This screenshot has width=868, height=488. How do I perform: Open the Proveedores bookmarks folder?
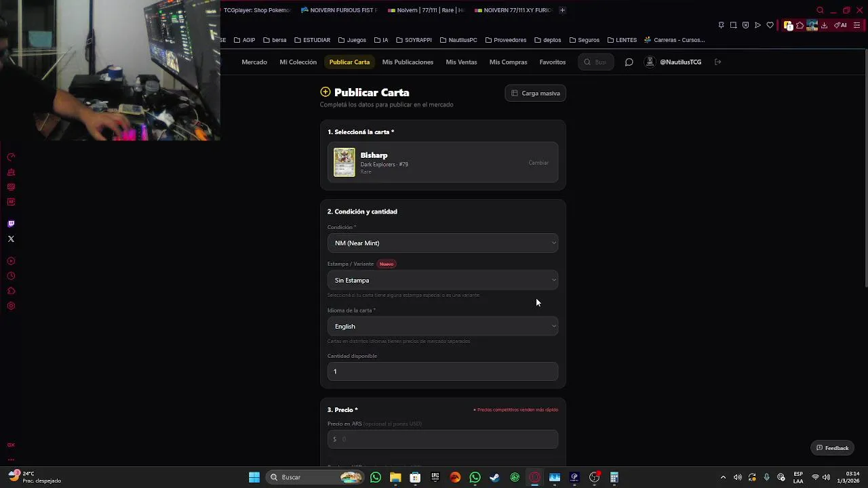pos(505,40)
